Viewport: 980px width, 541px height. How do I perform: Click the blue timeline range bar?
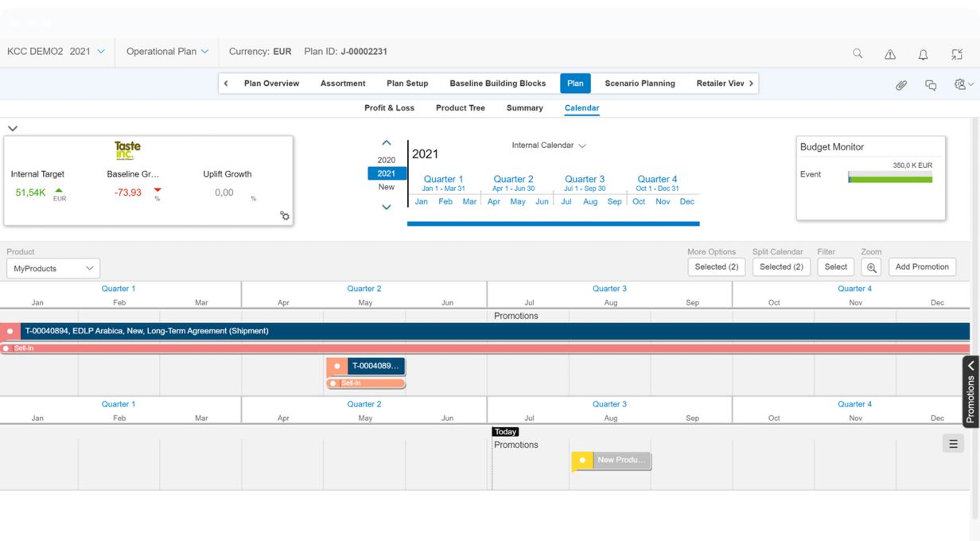[553, 224]
